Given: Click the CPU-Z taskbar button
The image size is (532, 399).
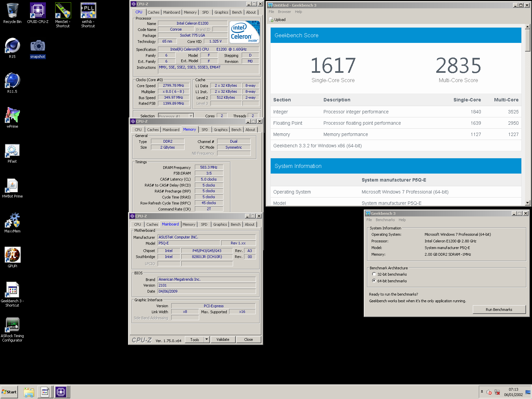Looking at the screenshot, I should tap(61, 392).
